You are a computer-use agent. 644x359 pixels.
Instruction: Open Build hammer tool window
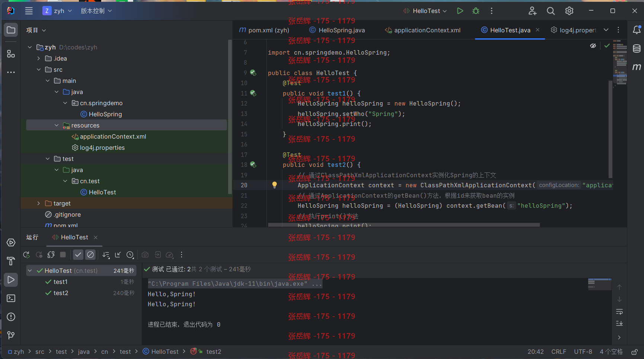[x=11, y=261]
